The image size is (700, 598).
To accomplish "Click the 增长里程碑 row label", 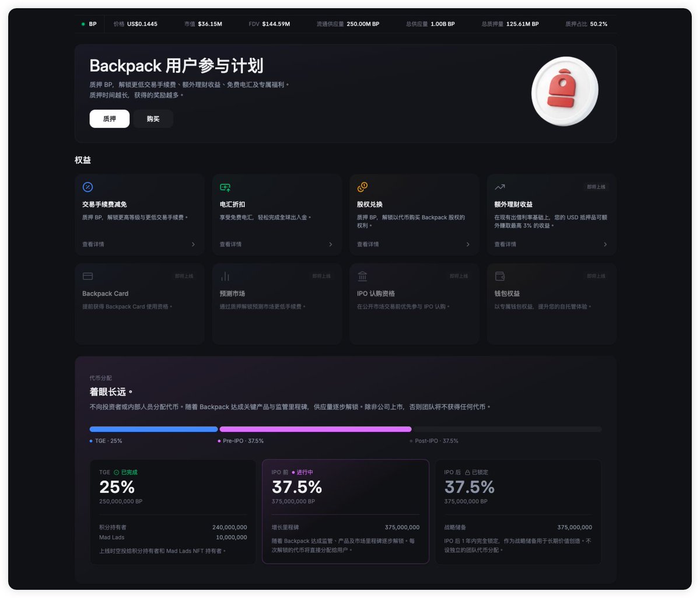I will point(285,527).
